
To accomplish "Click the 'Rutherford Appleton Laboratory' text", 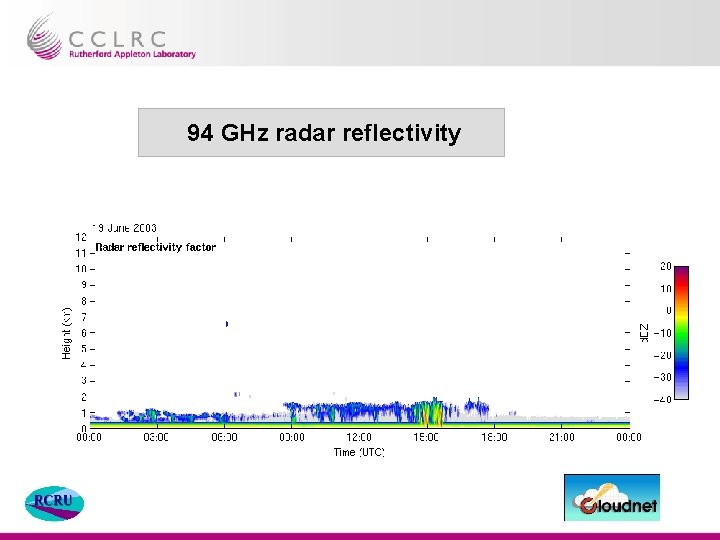I will point(132,54).
